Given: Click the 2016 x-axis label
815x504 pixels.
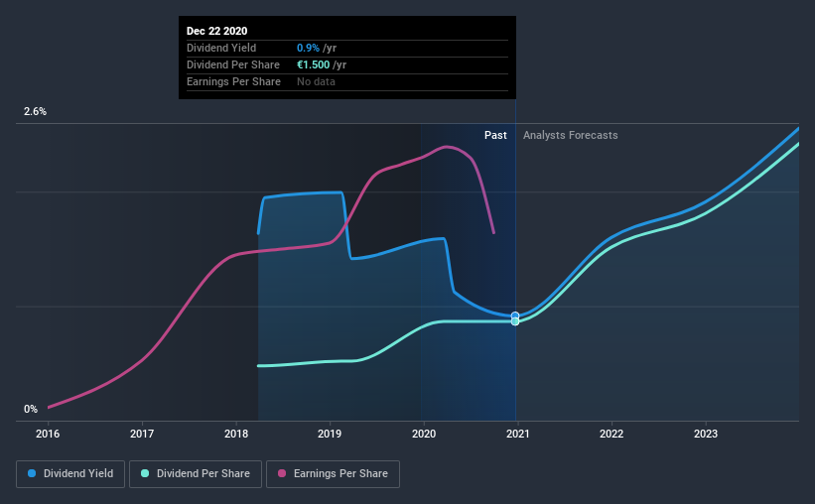Looking at the screenshot, I should (x=48, y=434).
